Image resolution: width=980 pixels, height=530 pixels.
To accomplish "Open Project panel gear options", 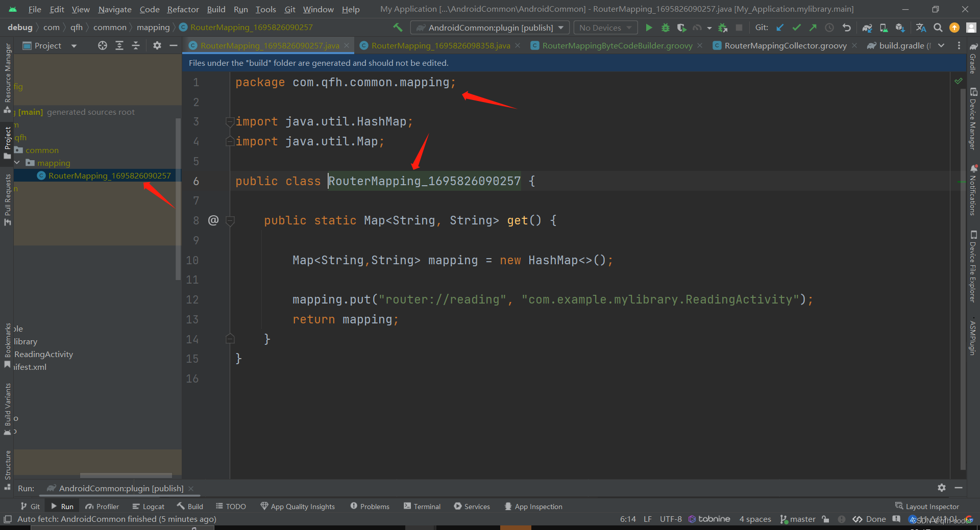I will pyautogui.click(x=157, y=45).
